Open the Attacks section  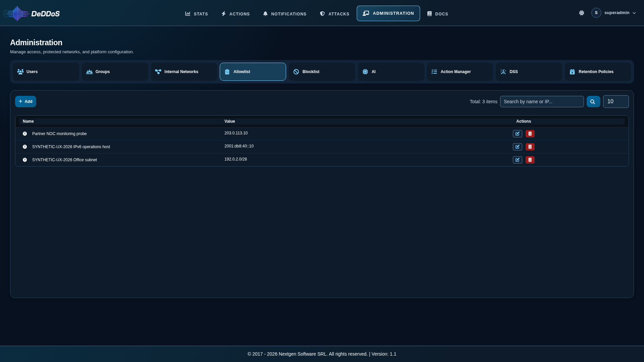[x=334, y=14]
